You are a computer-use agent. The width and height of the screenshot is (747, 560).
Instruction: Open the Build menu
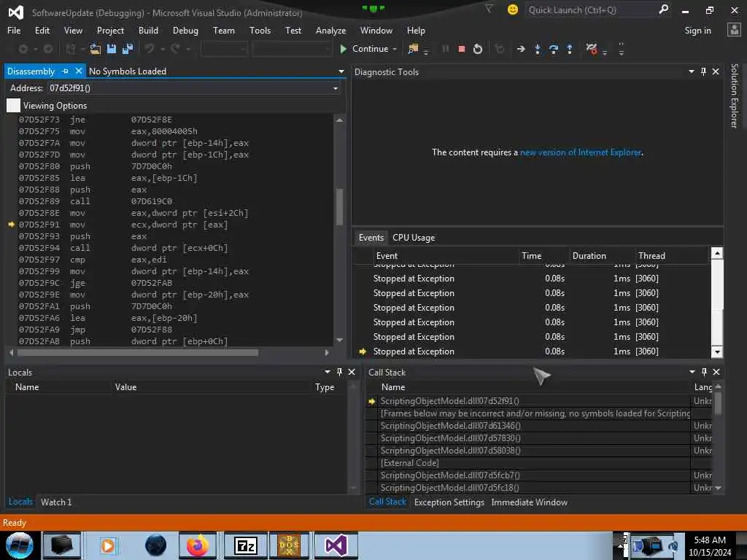148,31
